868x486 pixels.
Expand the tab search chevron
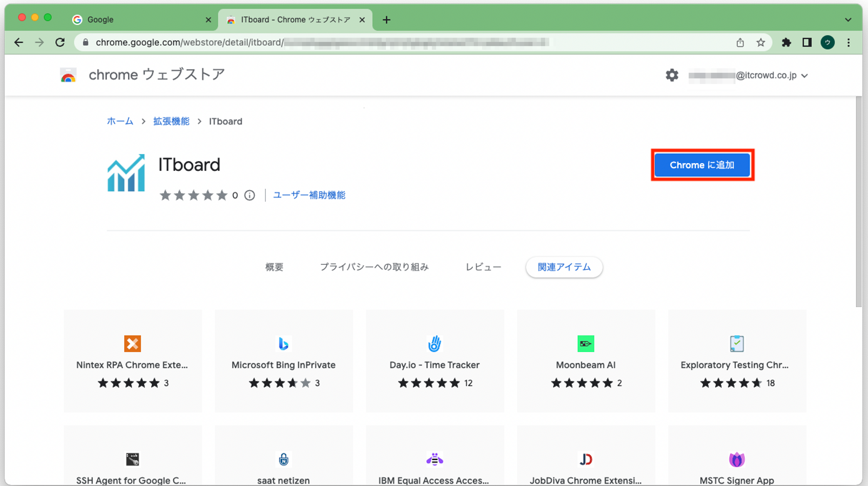click(848, 20)
